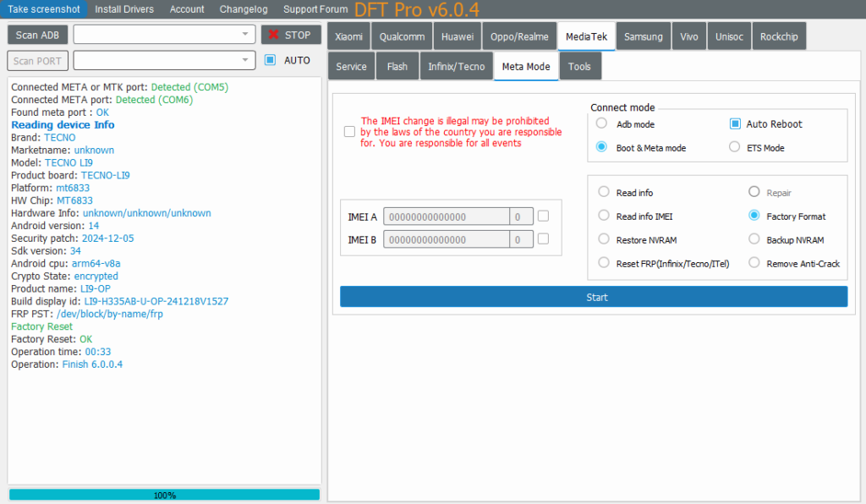
Task: Toggle the Auto Reboot checkbox
Action: 735,123
